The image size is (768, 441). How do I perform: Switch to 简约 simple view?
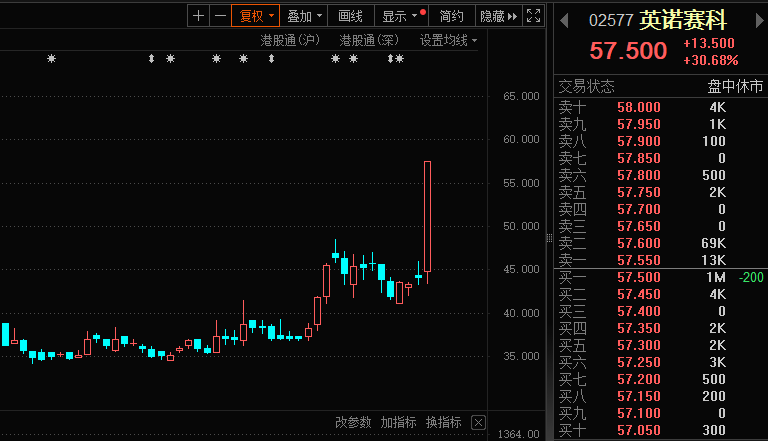click(x=452, y=16)
